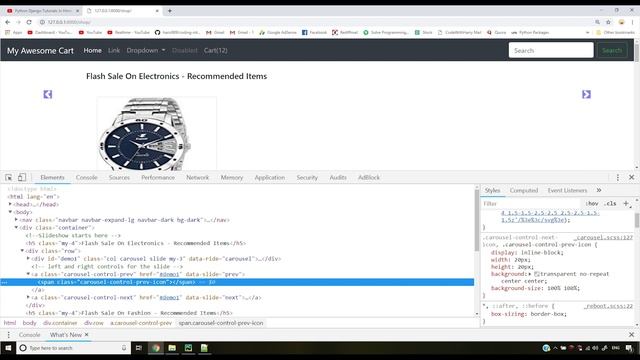Reload the page with the refresh icon

tap(29, 22)
